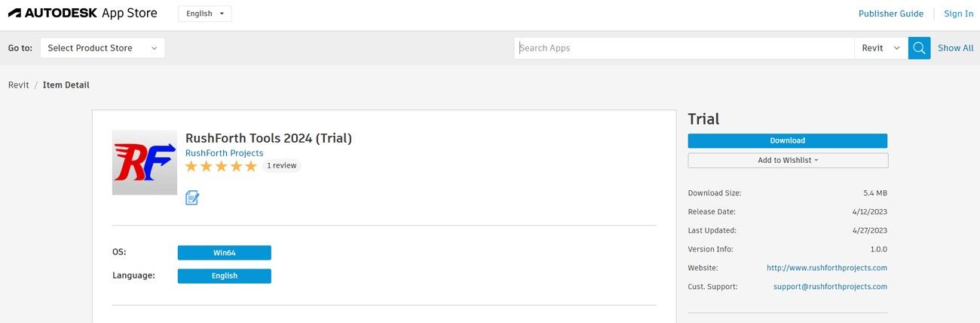Click the blue Download button
980x323 pixels.
pos(787,141)
